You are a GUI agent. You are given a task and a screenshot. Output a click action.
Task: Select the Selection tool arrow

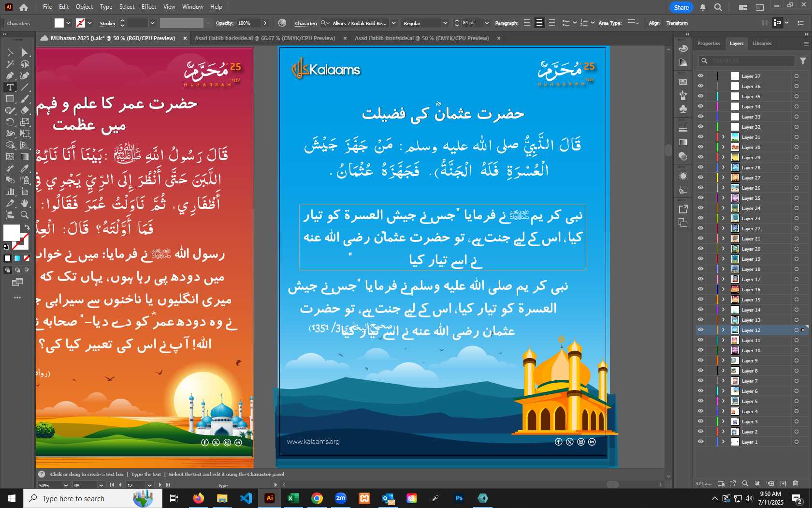click(10, 52)
